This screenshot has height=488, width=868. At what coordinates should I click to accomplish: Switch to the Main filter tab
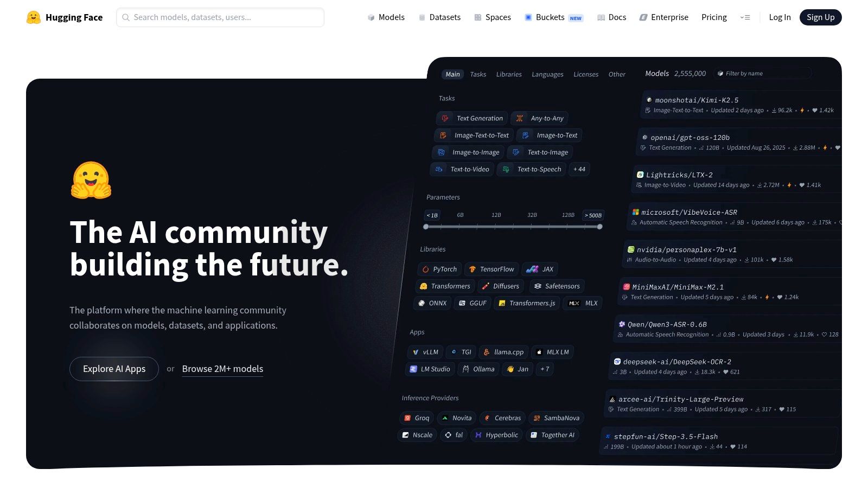pos(452,74)
